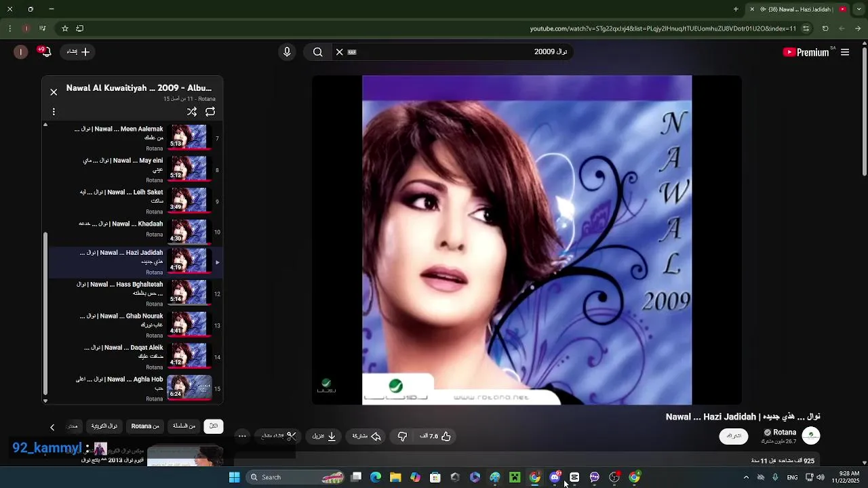Select the 'نوال الكويتية' filter chip

pos(104,426)
